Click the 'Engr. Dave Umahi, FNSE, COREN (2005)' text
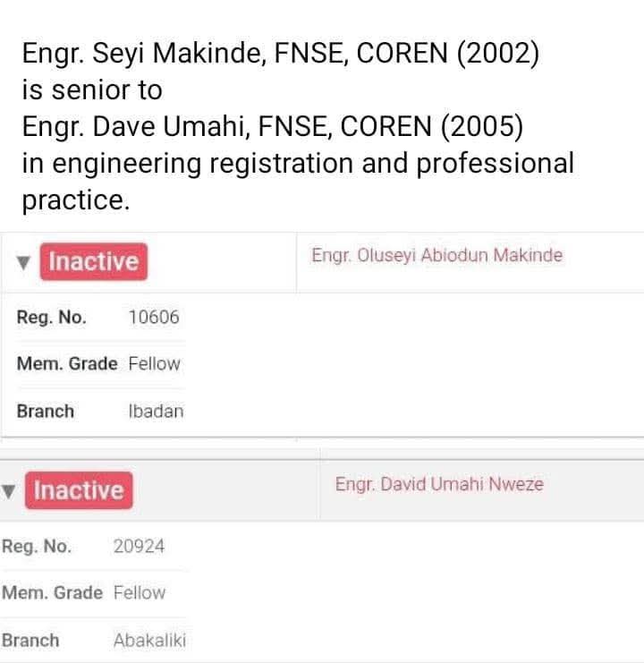 click(x=272, y=126)
